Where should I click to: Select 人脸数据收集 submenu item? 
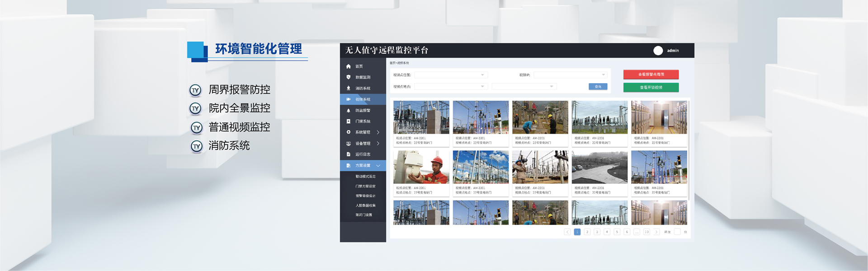pos(365,206)
